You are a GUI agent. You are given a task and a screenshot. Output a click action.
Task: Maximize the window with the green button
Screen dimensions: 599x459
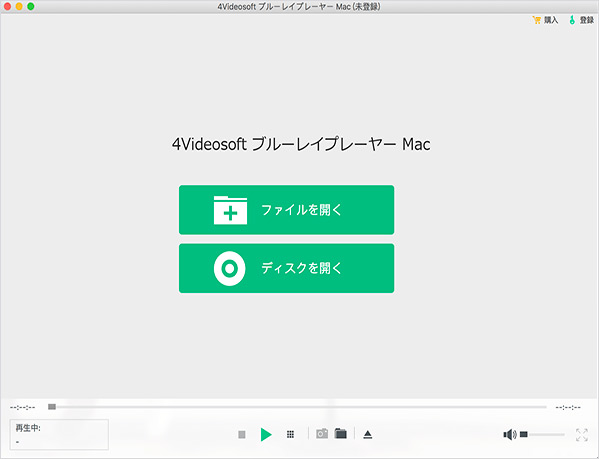(x=31, y=6)
